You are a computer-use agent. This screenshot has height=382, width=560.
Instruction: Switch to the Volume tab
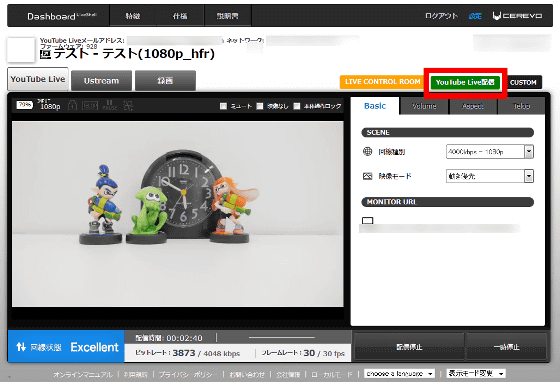(x=424, y=106)
